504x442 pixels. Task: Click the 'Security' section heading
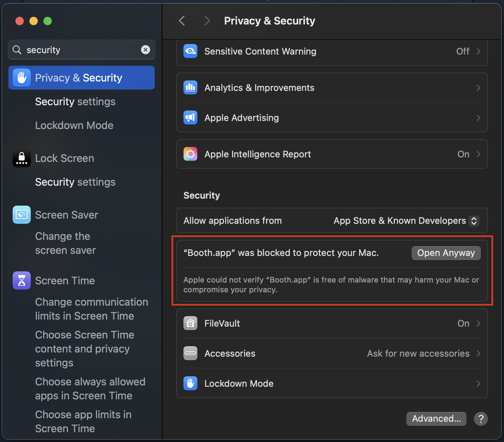(x=202, y=195)
